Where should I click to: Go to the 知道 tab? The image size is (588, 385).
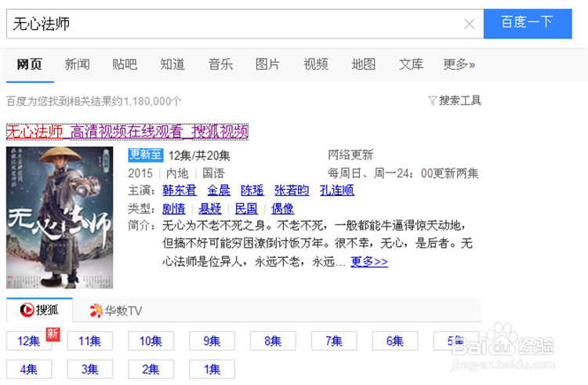(x=172, y=64)
